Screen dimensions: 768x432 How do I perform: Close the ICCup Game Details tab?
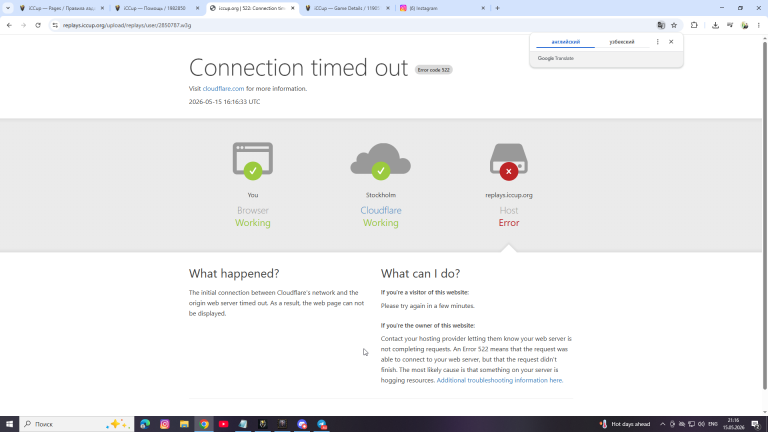pyautogui.click(x=388, y=8)
